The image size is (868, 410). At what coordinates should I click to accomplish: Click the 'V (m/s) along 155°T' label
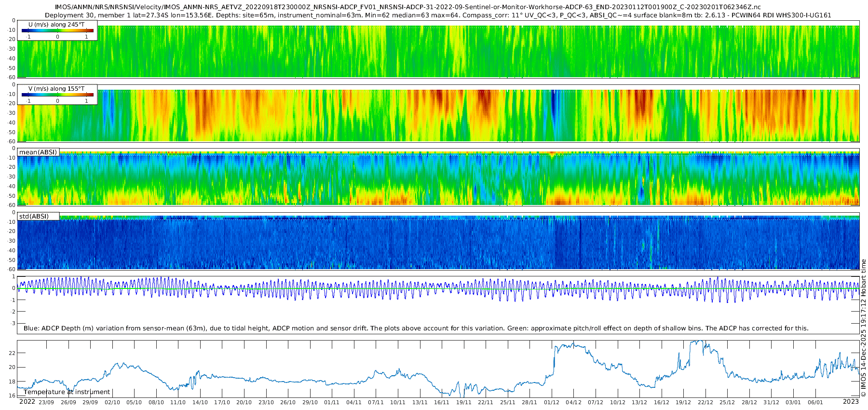point(57,89)
